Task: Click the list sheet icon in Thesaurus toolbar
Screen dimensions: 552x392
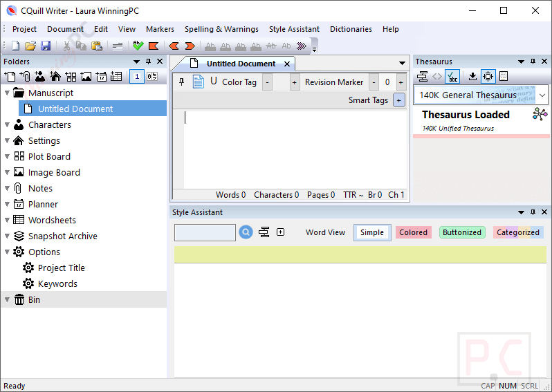Action: [x=504, y=76]
